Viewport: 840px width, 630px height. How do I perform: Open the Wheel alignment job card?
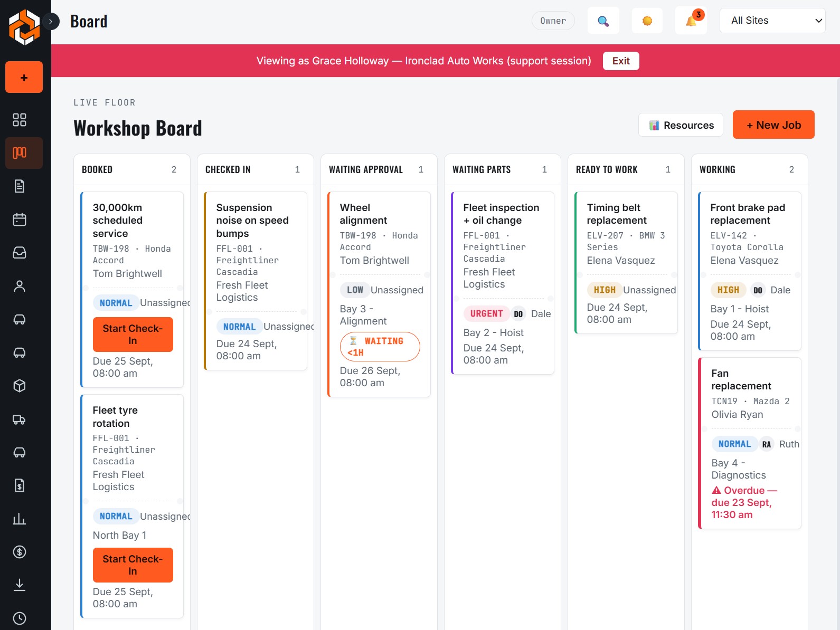click(x=379, y=294)
